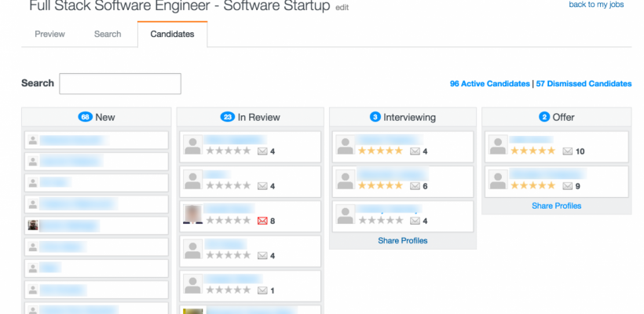Click Share Profiles under Interviewing column
The width and height of the screenshot is (644, 314).
click(402, 240)
